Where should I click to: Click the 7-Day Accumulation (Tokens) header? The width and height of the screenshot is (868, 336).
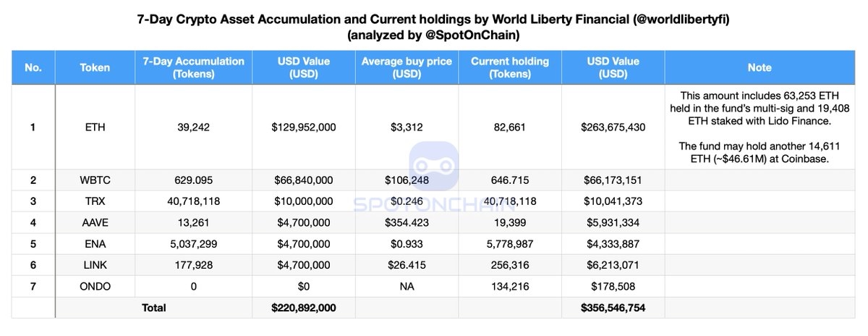pos(190,67)
